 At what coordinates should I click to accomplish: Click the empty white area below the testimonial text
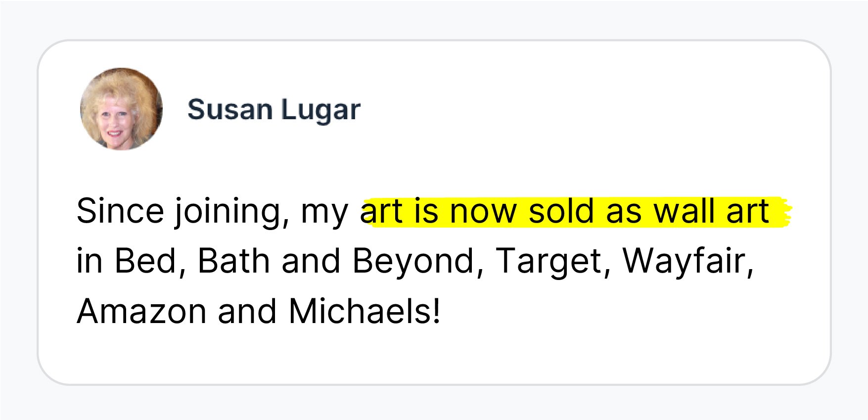click(434, 356)
